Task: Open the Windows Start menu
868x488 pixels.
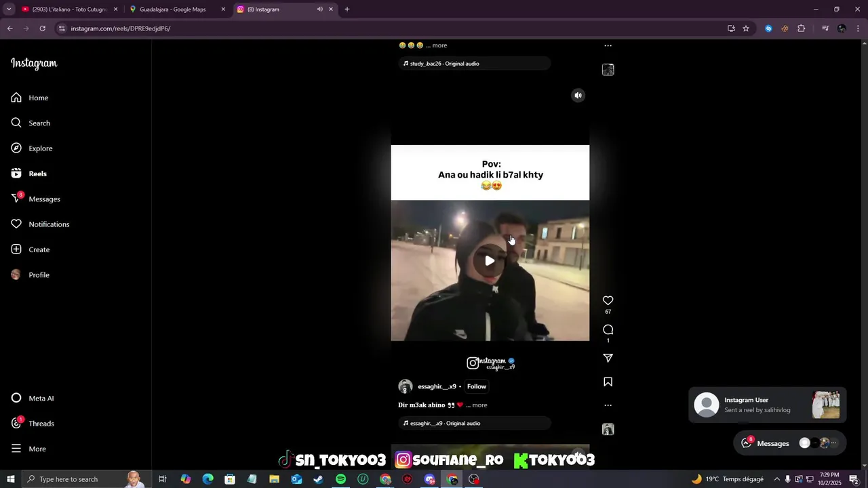Action: [10, 479]
